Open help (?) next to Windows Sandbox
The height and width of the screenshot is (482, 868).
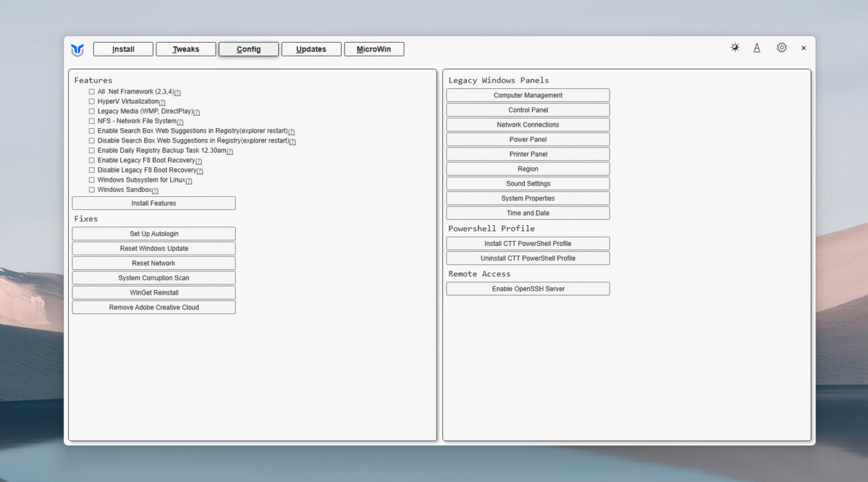point(155,191)
